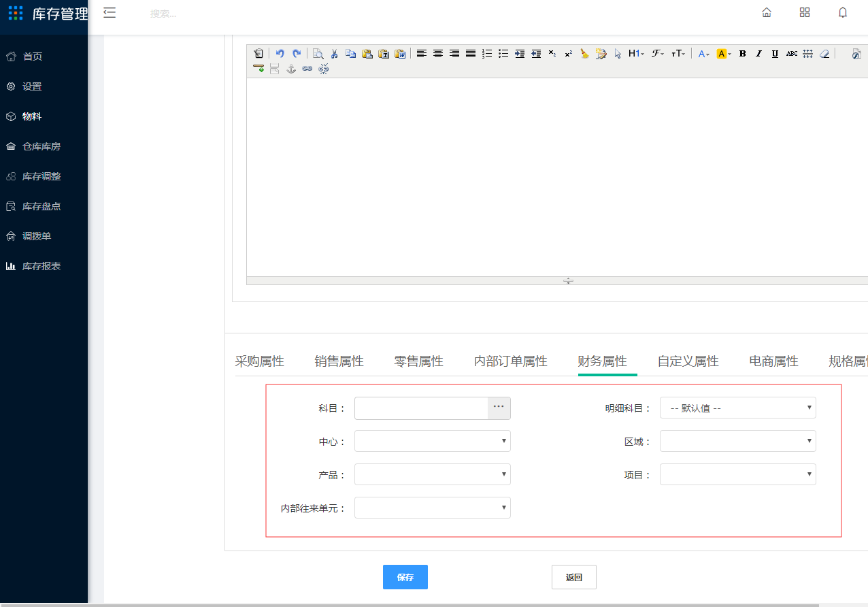Click the redo icon in editor toolbar

tap(296, 54)
